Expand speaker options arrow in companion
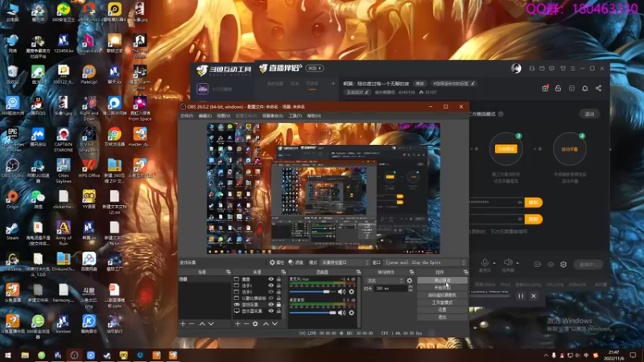 518,263
